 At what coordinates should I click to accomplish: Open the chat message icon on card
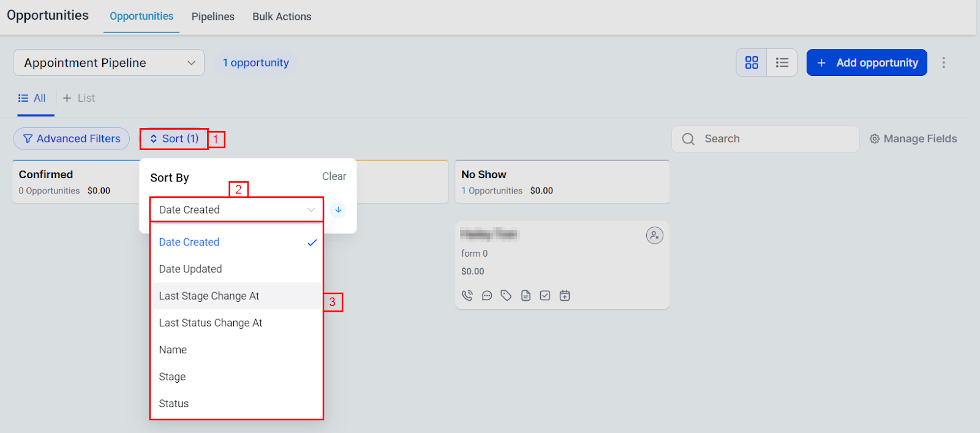point(487,296)
